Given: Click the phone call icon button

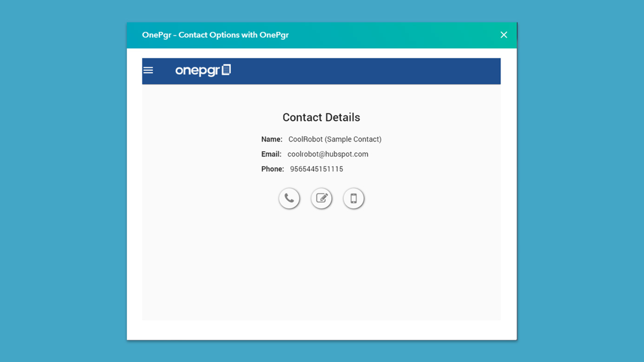Looking at the screenshot, I should (289, 198).
